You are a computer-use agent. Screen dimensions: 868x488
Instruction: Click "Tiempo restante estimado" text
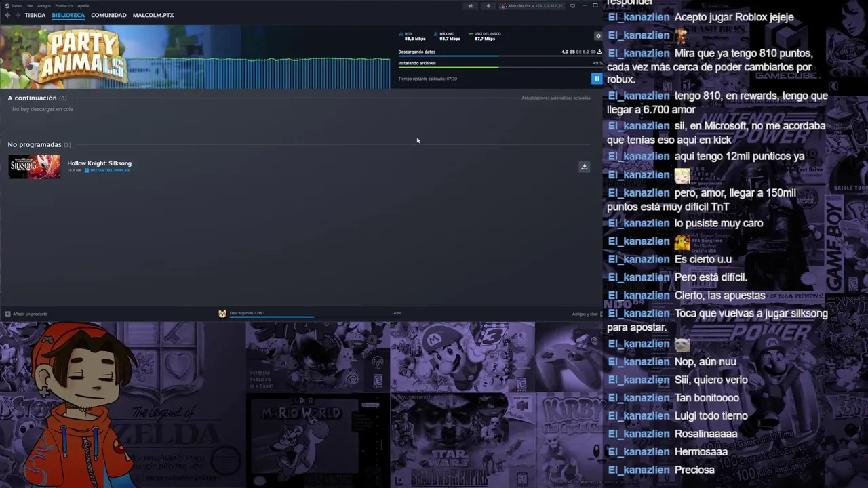(x=427, y=79)
